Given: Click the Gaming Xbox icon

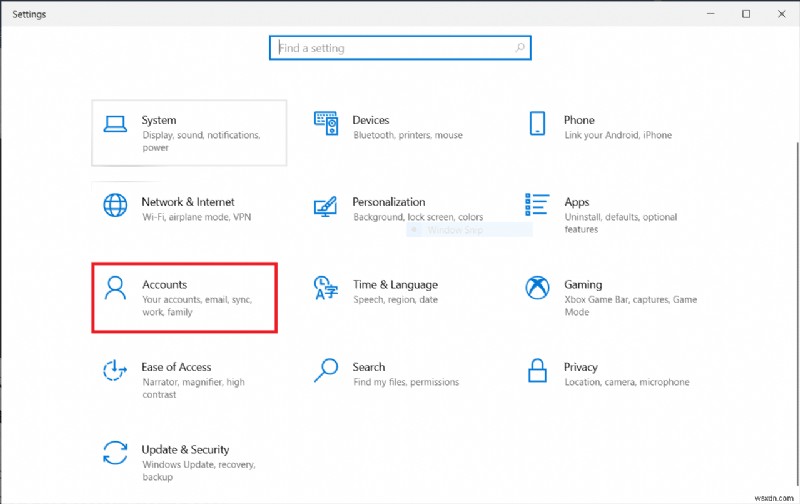Looking at the screenshot, I should 538,289.
